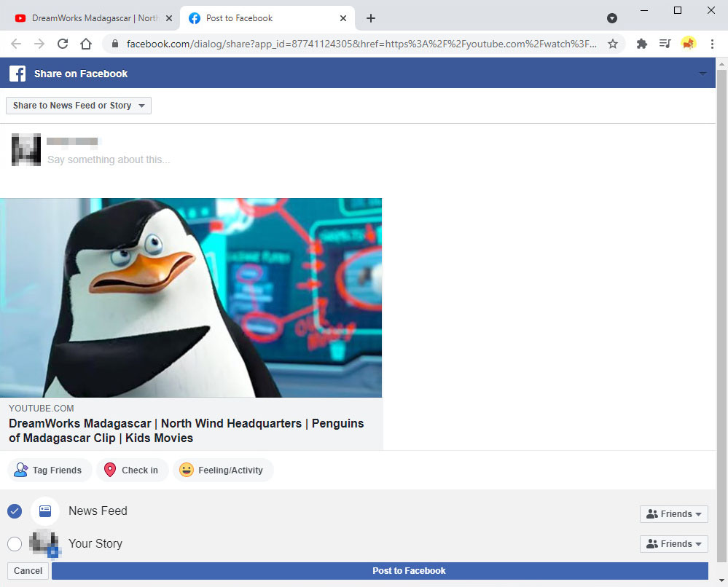Click the round dropdown icon in the title bar

tap(612, 18)
